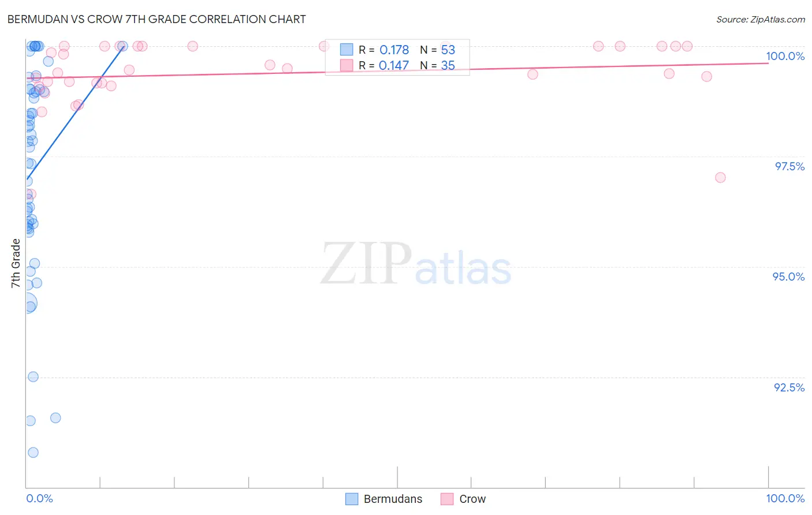Click the pink outlier point near 97.5%
This screenshot has height=515, width=812.
(x=720, y=177)
